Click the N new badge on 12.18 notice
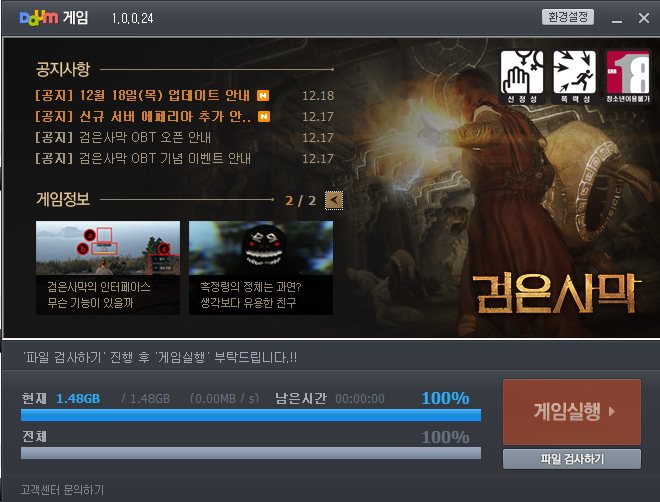This screenshot has width=660, height=502. [x=263, y=96]
